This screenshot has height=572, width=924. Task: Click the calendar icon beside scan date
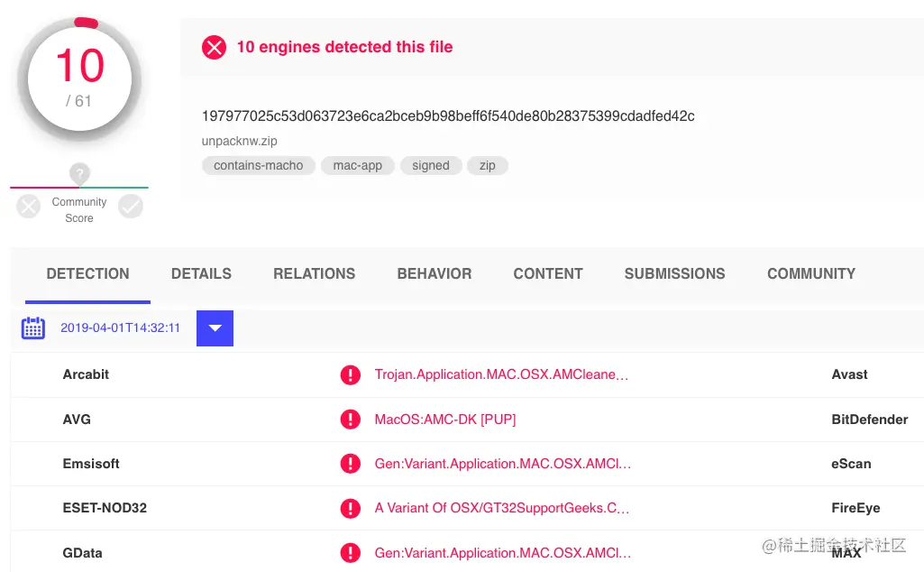(33, 328)
